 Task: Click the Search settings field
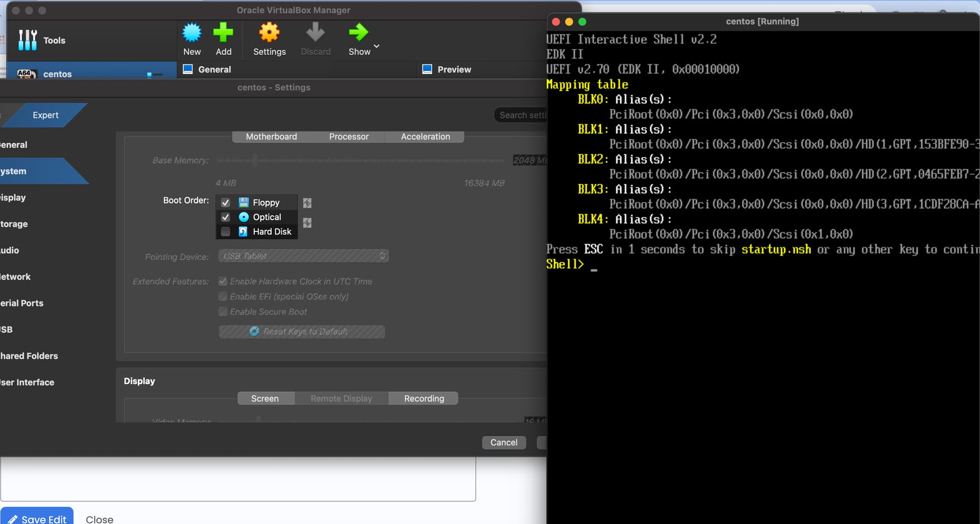click(521, 115)
